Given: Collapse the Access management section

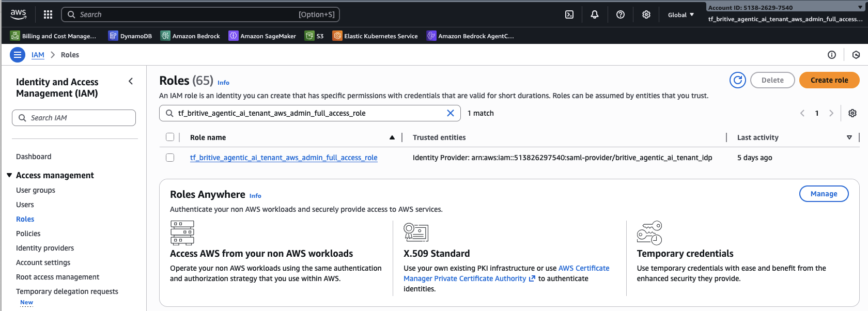Looking at the screenshot, I should tap(9, 176).
